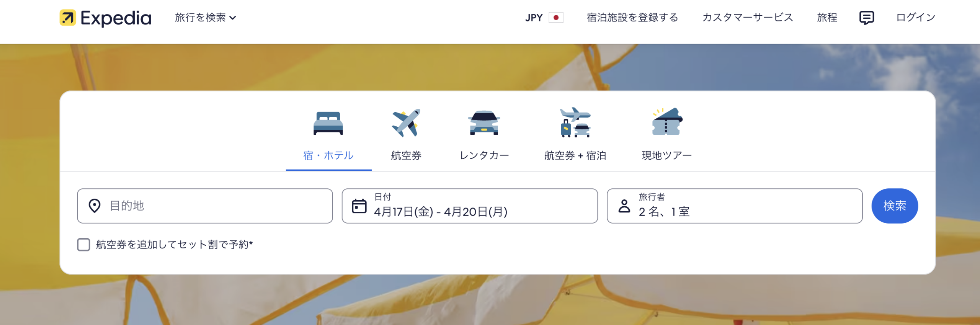Click the calendar icon in date field
The width and height of the screenshot is (980, 325).
click(x=359, y=206)
